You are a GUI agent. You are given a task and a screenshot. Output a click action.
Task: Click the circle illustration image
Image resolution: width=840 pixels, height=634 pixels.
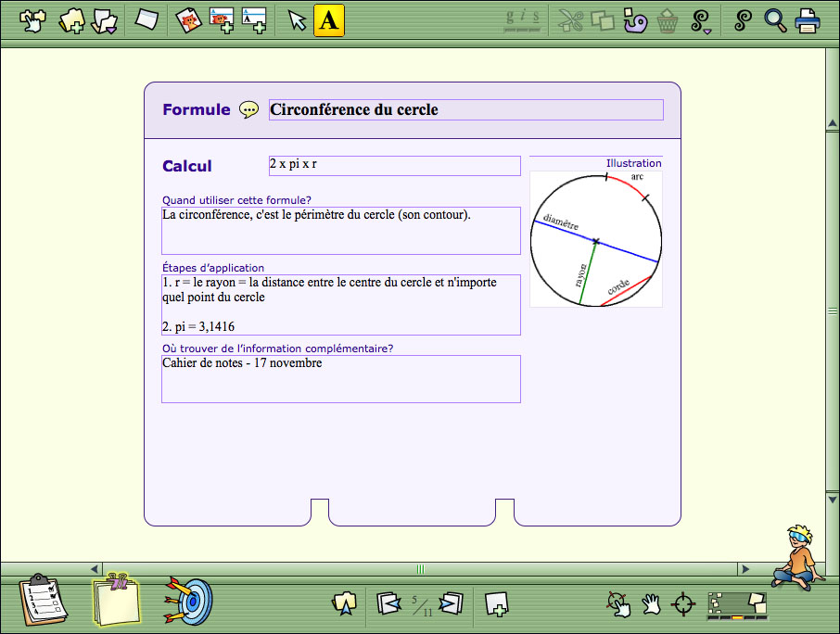point(596,239)
